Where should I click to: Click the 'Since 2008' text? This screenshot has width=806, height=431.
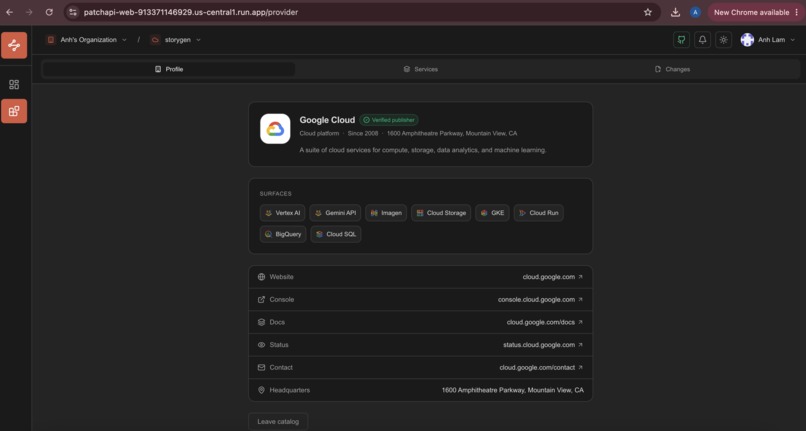tap(363, 133)
